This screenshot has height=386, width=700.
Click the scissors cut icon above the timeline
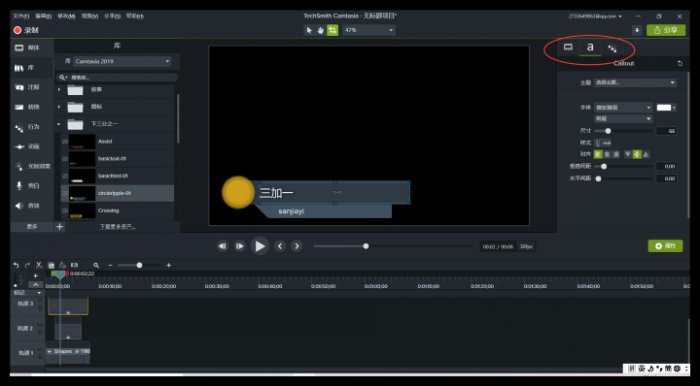[39, 265]
